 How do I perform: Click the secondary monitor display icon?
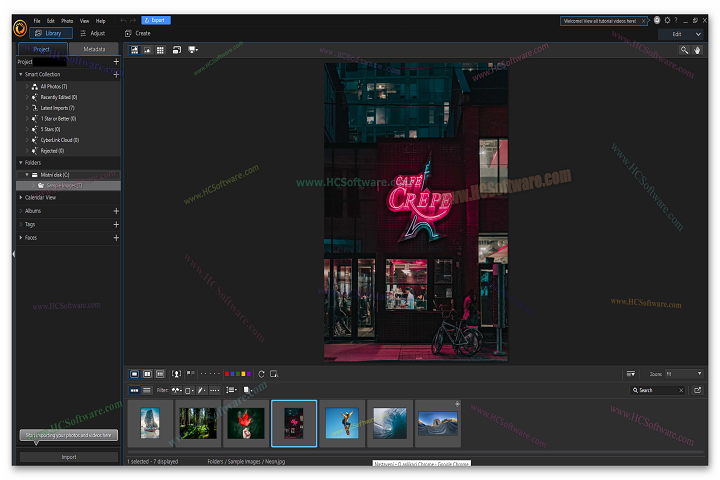coord(177,50)
